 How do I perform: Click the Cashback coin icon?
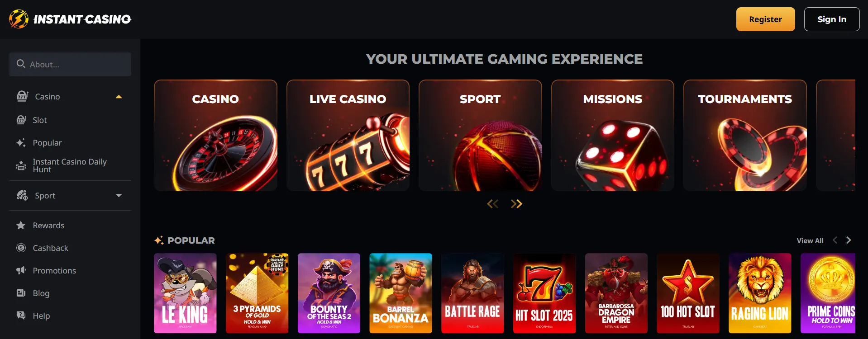tap(21, 248)
